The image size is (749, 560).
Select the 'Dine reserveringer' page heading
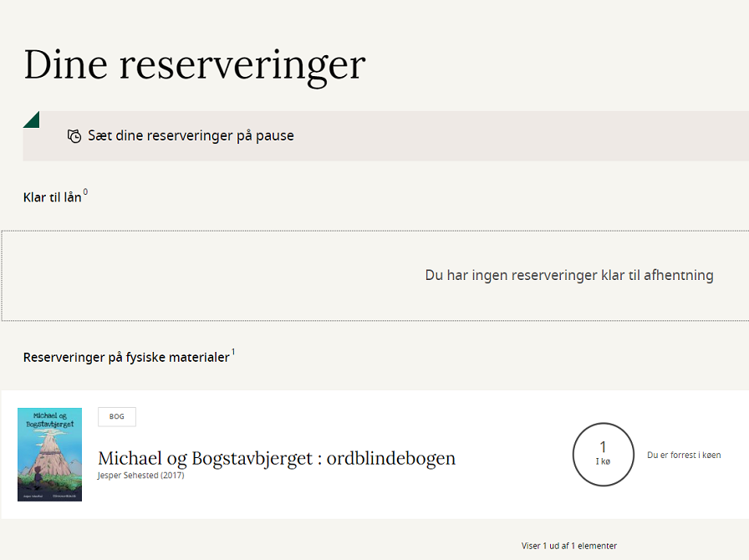pyautogui.click(x=195, y=64)
